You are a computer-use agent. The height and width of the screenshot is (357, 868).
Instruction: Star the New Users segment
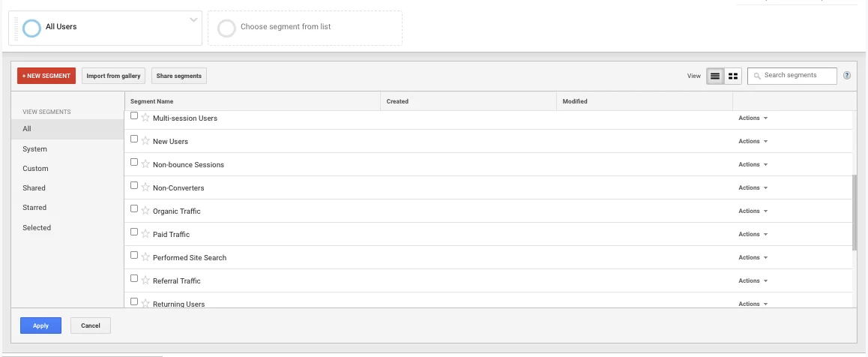(145, 141)
